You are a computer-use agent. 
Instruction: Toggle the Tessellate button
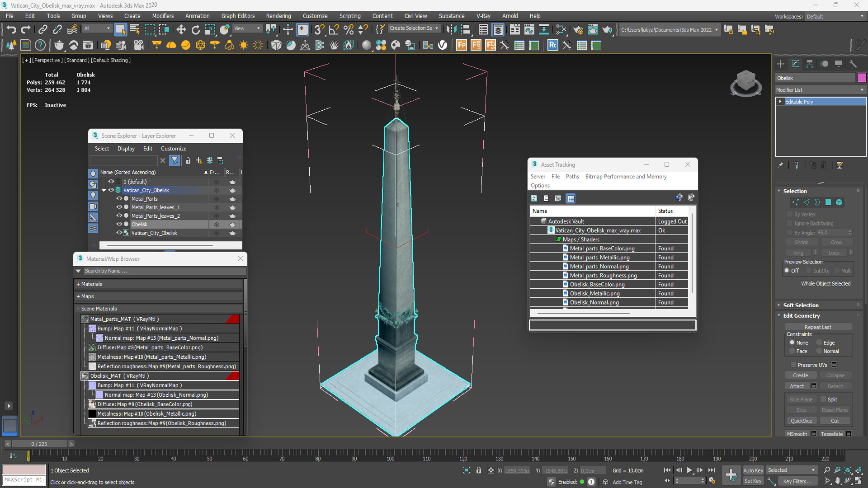(x=830, y=433)
